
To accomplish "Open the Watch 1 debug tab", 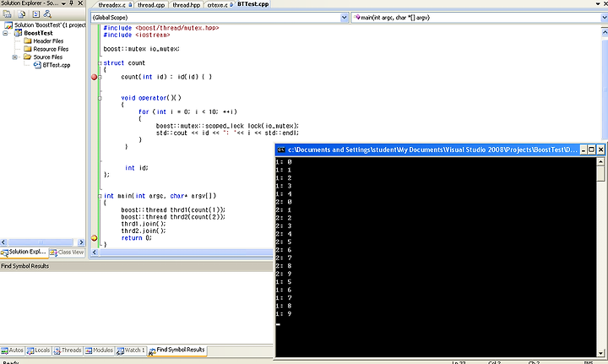I will tap(131, 350).
